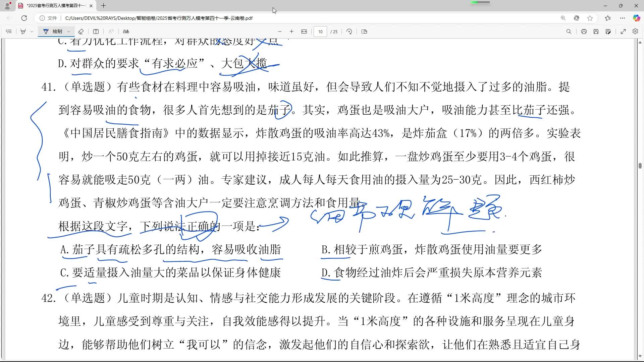Select the highlighter tool
The height and width of the screenshot is (362, 644).
click(23, 31)
